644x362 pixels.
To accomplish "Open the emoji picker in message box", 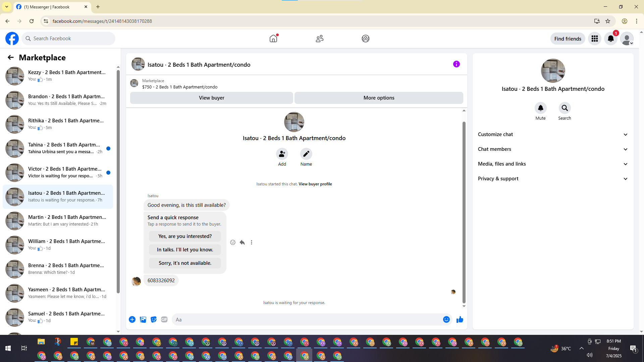I will point(446,319).
